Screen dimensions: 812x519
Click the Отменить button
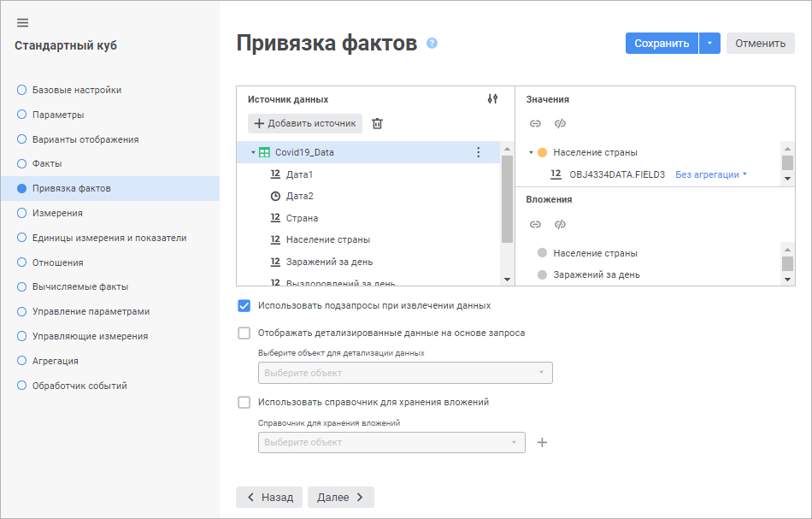tap(760, 44)
